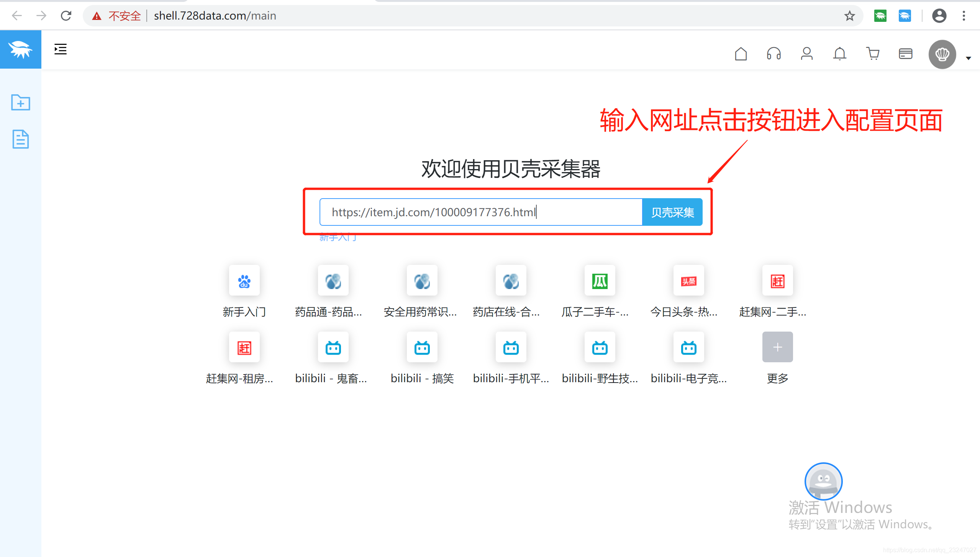Open the green shell browser extension
Viewport: 980px width, 557px height.
880,16
